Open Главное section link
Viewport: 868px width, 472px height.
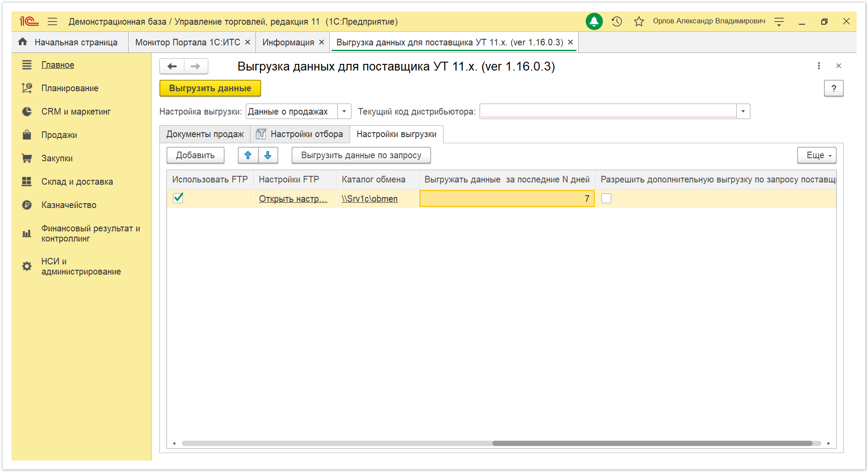pyautogui.click(x=58, y=65)
